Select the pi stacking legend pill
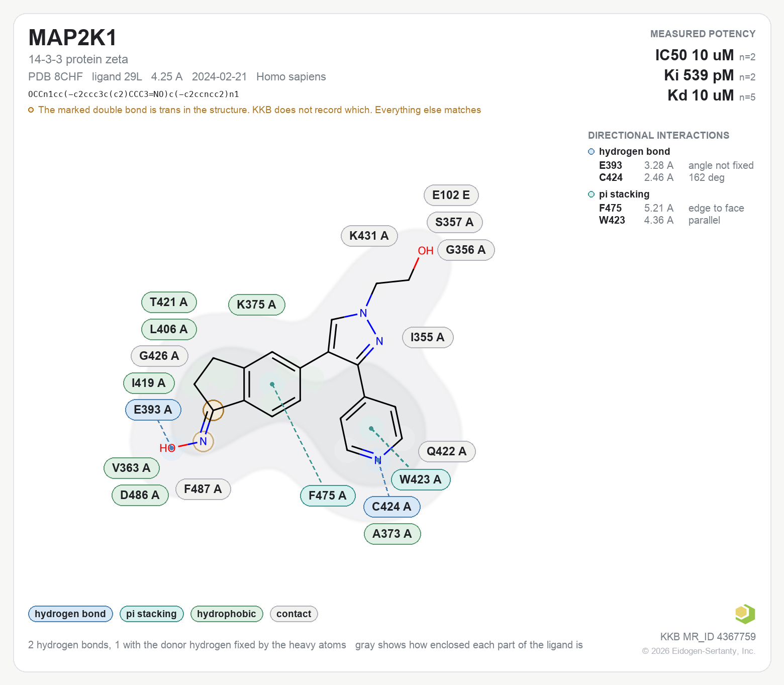 (x=151, y=614)
